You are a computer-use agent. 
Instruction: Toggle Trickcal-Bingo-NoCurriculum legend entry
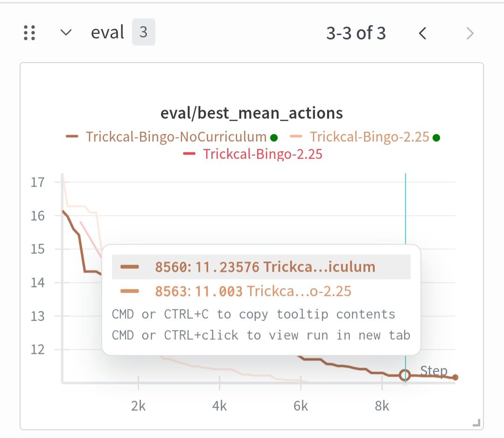(176, 137)
